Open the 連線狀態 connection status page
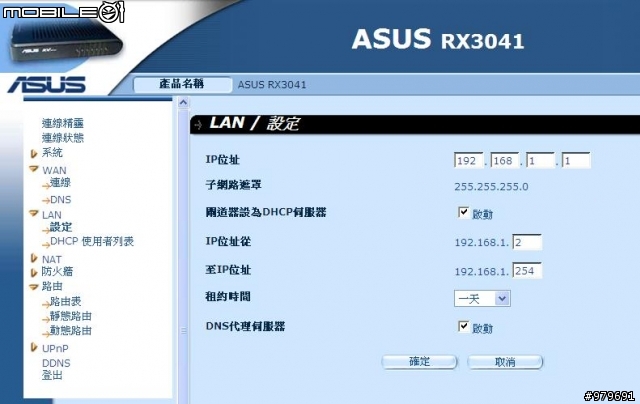 [x=63, y=138]
